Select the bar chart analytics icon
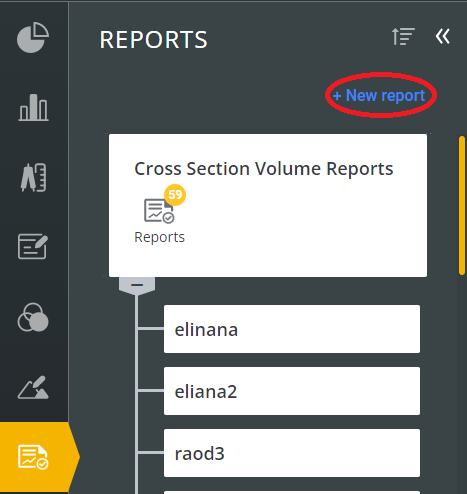 33,107
